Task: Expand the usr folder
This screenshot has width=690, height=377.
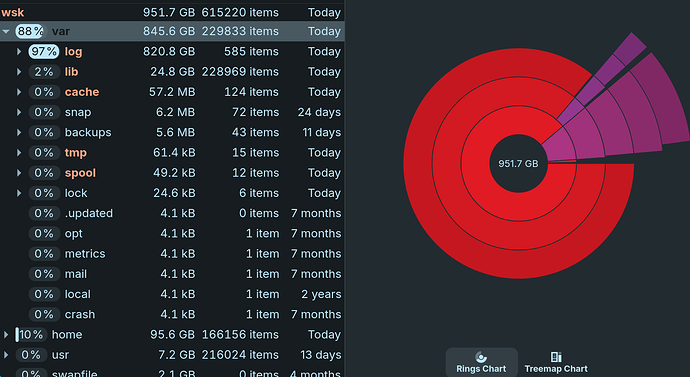Action: 6,355
